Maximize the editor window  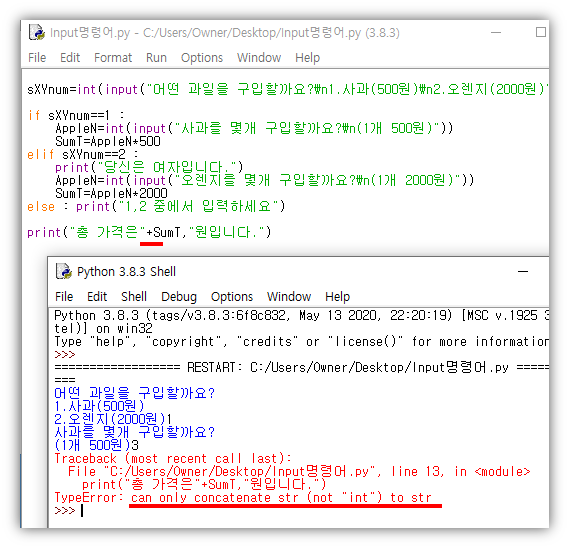click(x=541, y=32)
